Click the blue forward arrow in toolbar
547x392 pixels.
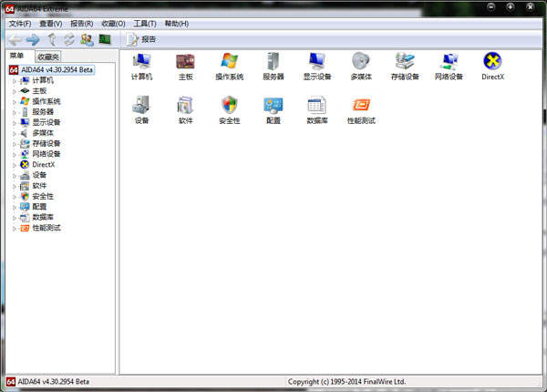[33, 39]
